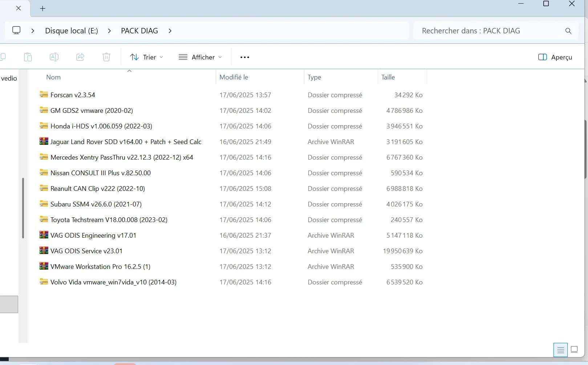Screen dimensions: 588x365
Task: Click the Delete trash icon
Action: [x=106, y=57]
